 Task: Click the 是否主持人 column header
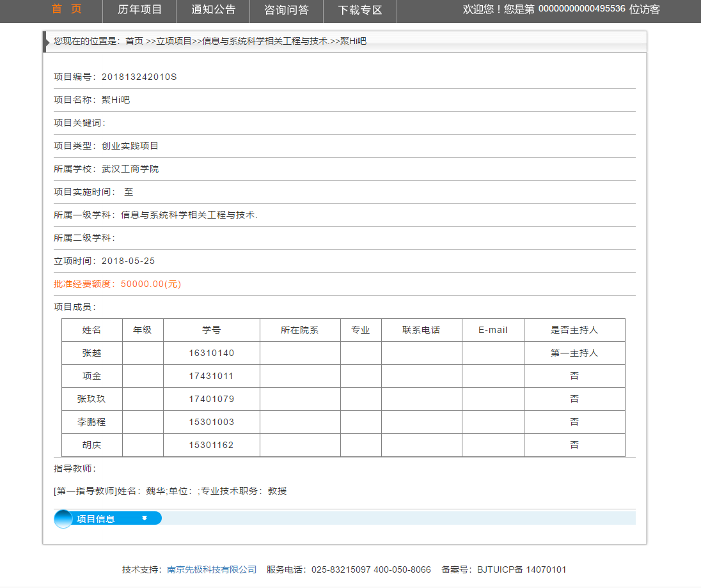574,330
